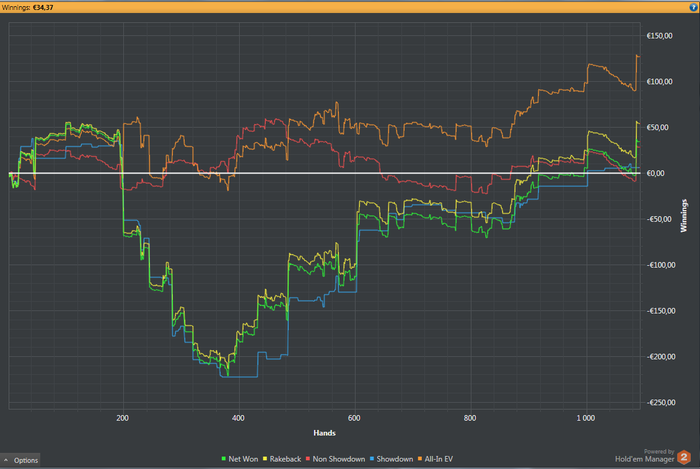Open the Options panel
The height and width of the screenshot is (469, 700).
click(x=21, y=460)
